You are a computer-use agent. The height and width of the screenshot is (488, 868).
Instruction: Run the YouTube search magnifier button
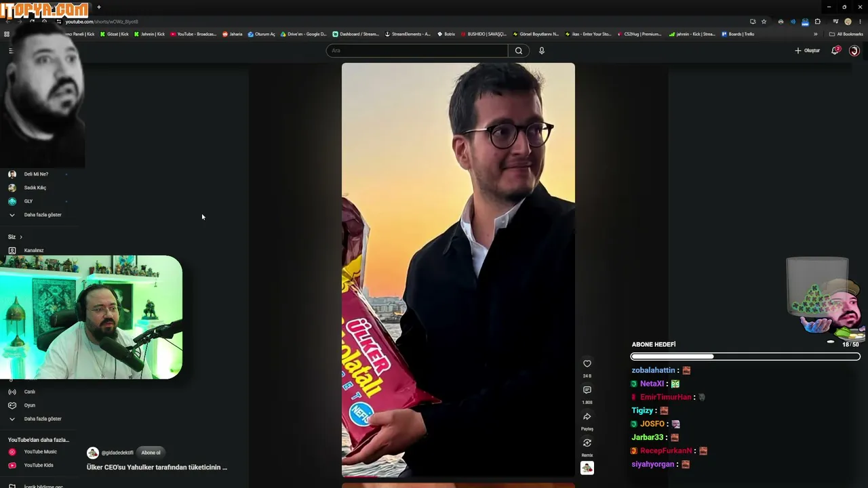519,51
